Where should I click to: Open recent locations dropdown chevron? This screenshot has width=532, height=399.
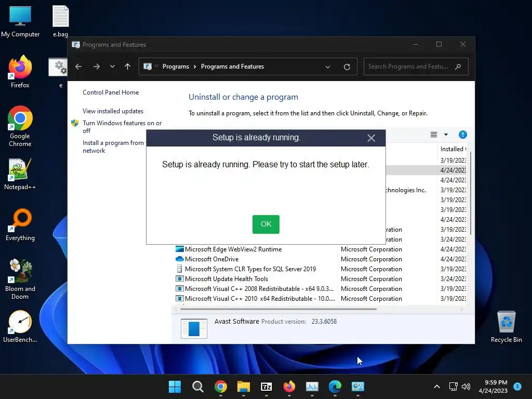(112, 66)
